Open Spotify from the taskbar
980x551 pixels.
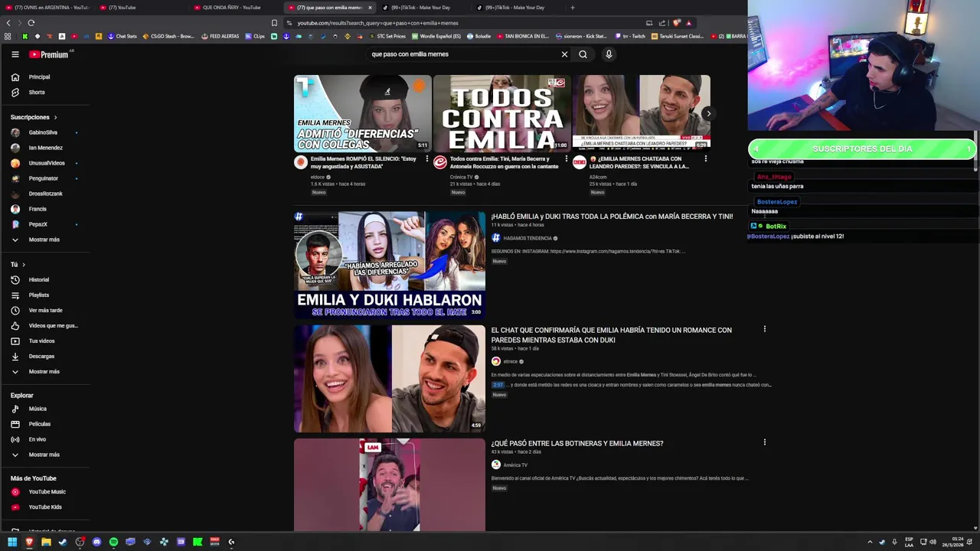coord(113,542)
